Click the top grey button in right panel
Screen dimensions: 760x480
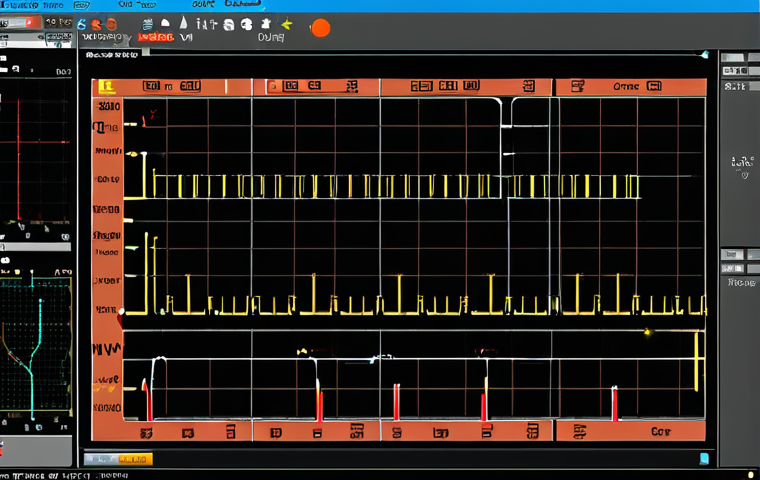point(732,58)
